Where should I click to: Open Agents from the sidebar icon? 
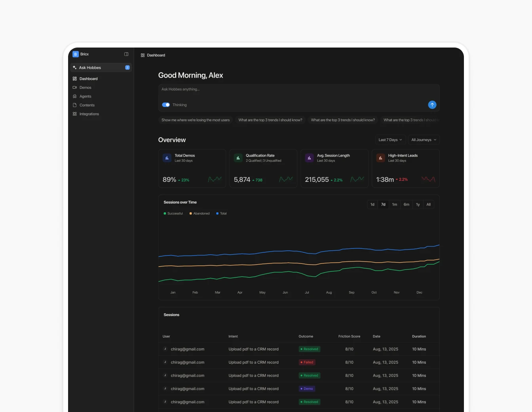pos(75,96)
